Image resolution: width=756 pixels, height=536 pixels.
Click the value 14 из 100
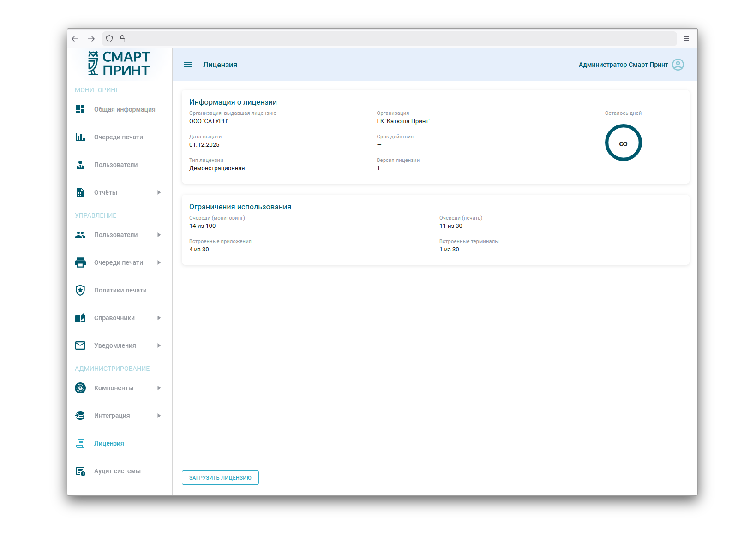point(203,226)
